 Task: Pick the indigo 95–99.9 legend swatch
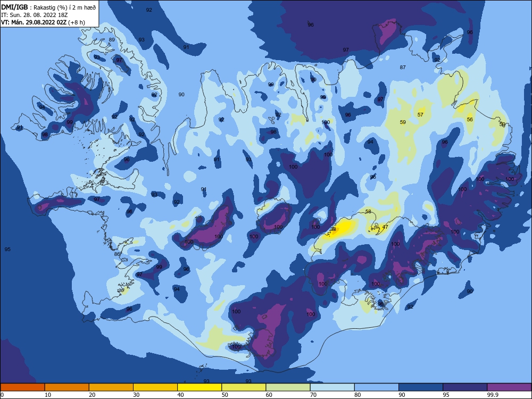tap(465, 387)
